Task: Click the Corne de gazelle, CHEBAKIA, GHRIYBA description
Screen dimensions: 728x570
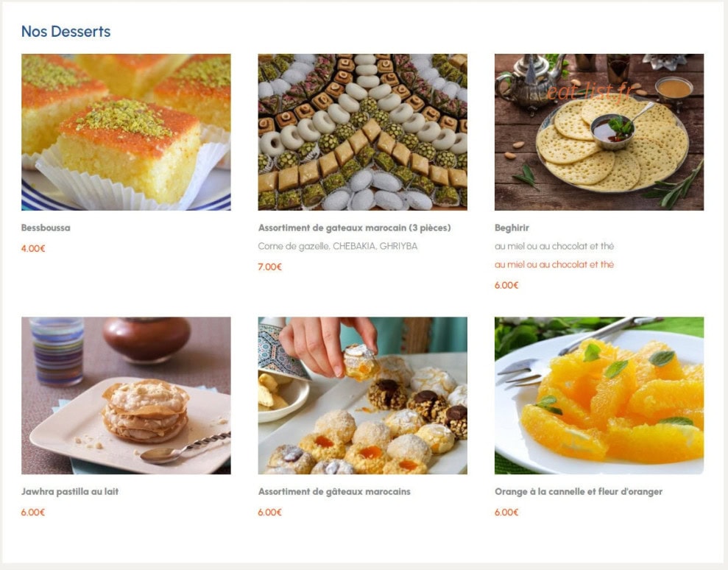Action: coord(338,246)
